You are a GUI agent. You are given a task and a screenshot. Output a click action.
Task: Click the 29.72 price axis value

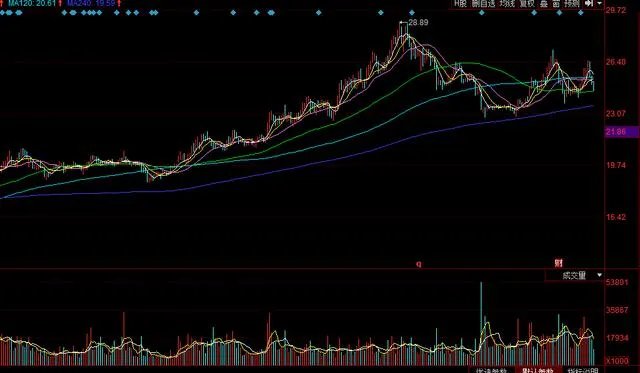click(x=616, y=10)
